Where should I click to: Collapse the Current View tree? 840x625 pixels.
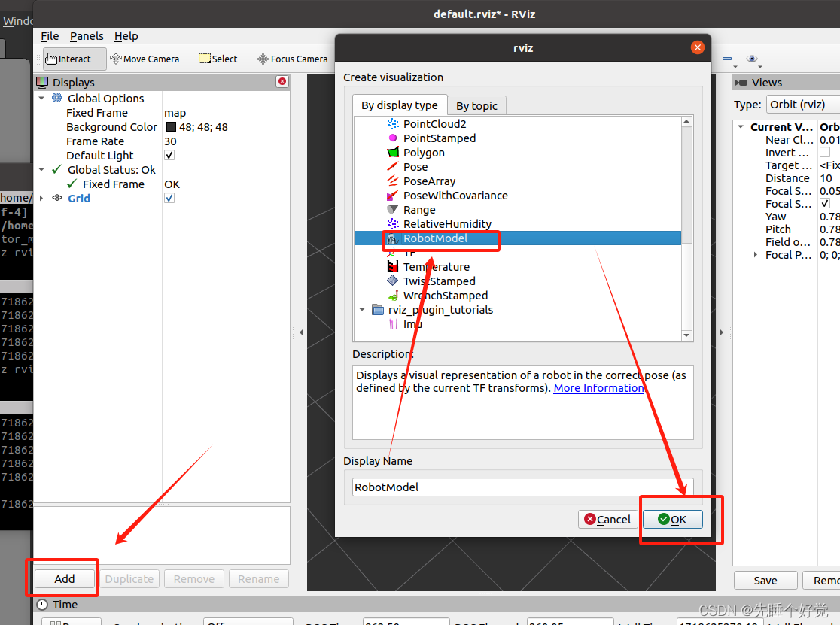[741, 127]
